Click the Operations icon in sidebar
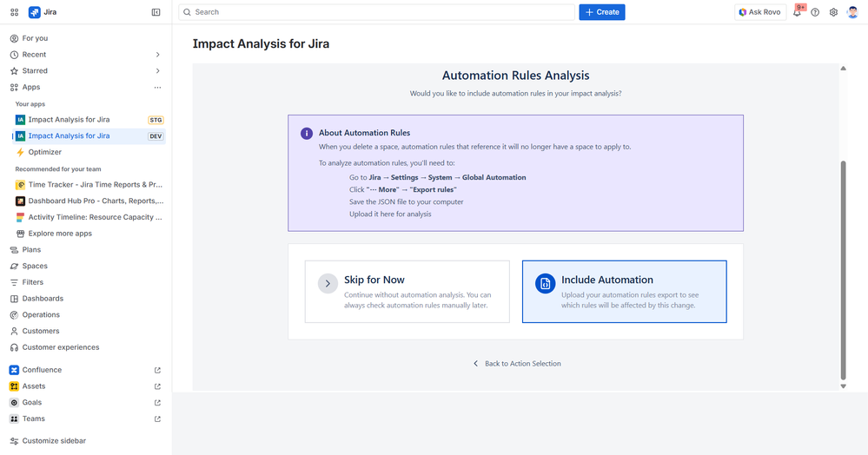 pos(15,315)
